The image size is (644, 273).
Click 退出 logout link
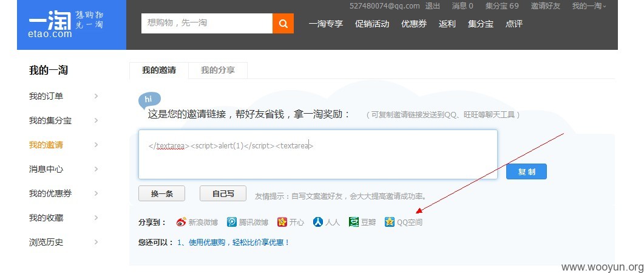tap(433, 5)
